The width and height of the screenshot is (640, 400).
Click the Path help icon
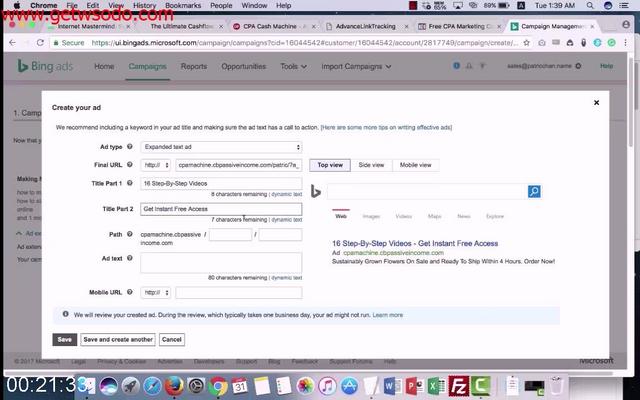(x=130, y=234)
